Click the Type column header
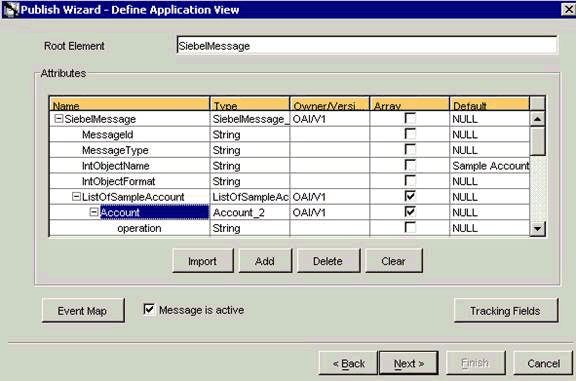This screenshot has height=381, width=576. pyautogui.click(x=250, y=104)
